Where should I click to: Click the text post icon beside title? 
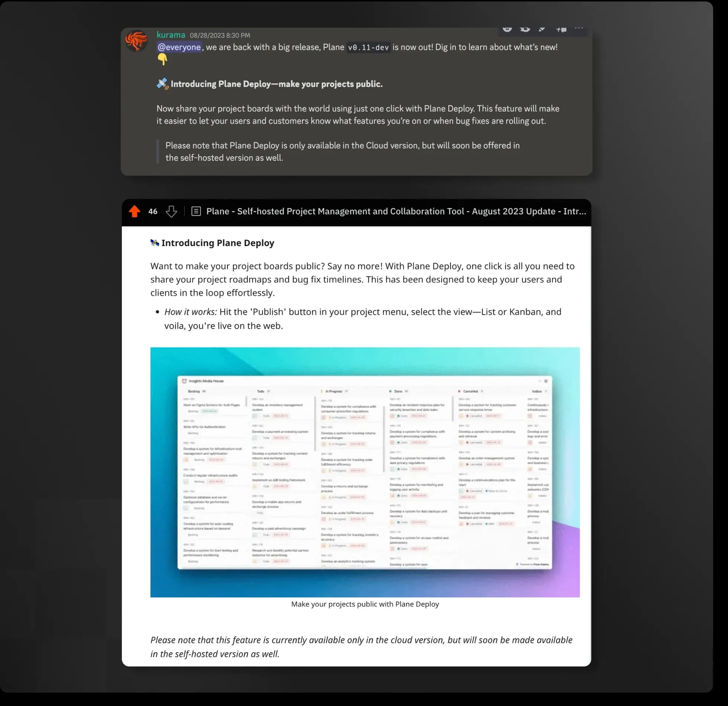pyautogui.click(x=196, y=212)
